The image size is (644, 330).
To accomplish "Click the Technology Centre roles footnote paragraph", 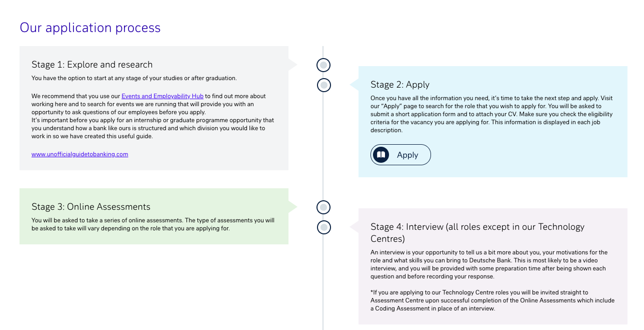I will click(x=492, y=300).
